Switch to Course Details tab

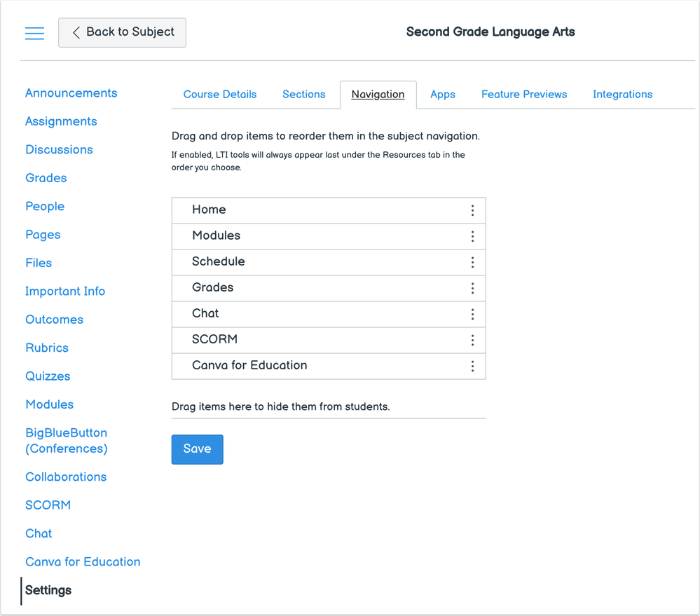[220, 94]
